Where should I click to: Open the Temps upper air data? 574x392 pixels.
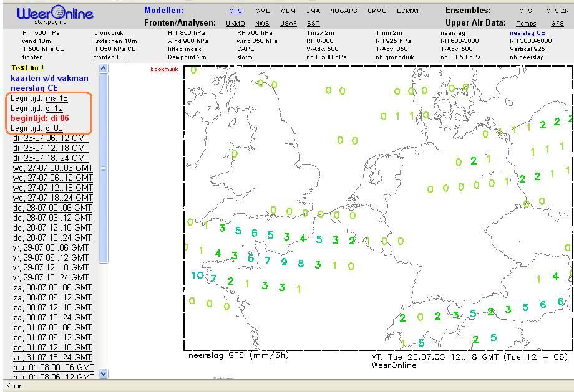click(x=526, y=24)
